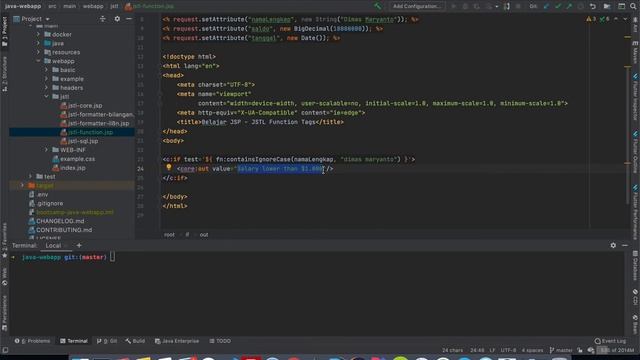Click the green typo check indicator

604,19
